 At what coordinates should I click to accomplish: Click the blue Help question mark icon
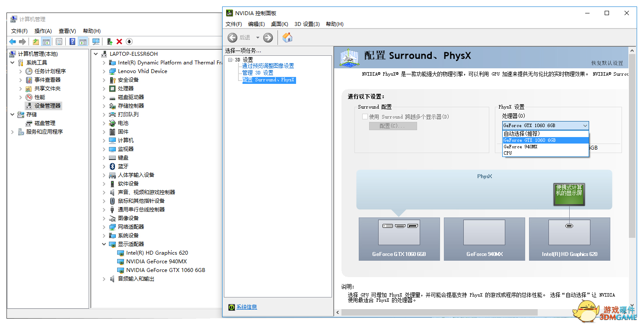click(72, 42)
